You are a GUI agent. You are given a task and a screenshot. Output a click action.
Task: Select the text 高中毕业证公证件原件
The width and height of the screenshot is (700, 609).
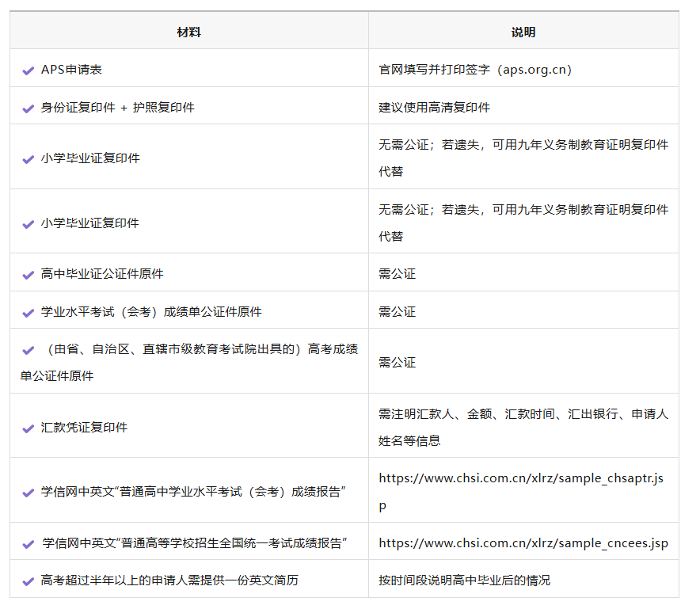[102, 274]
